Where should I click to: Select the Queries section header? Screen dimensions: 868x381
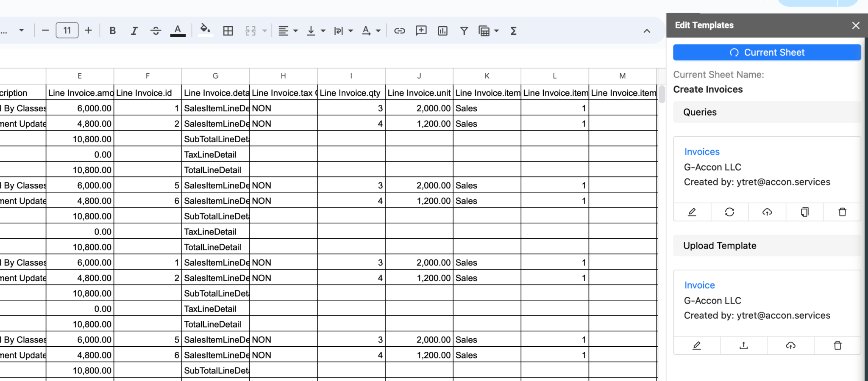[767, 112]
